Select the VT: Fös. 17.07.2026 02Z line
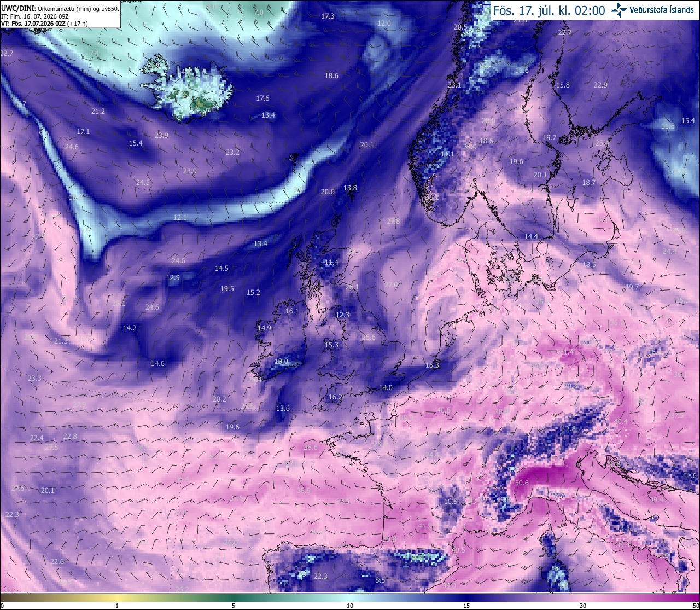The height and width of the screenshot is (610, 700). [x=44, y=24]
